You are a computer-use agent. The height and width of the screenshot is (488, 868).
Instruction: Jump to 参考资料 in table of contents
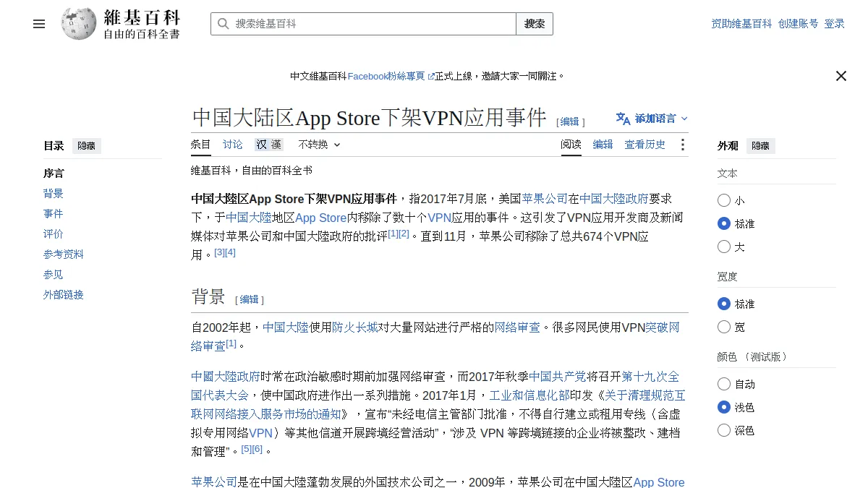64,254
